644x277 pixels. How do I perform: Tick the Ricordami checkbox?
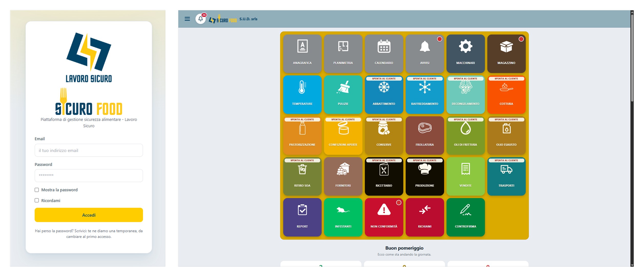click(37, 200)
